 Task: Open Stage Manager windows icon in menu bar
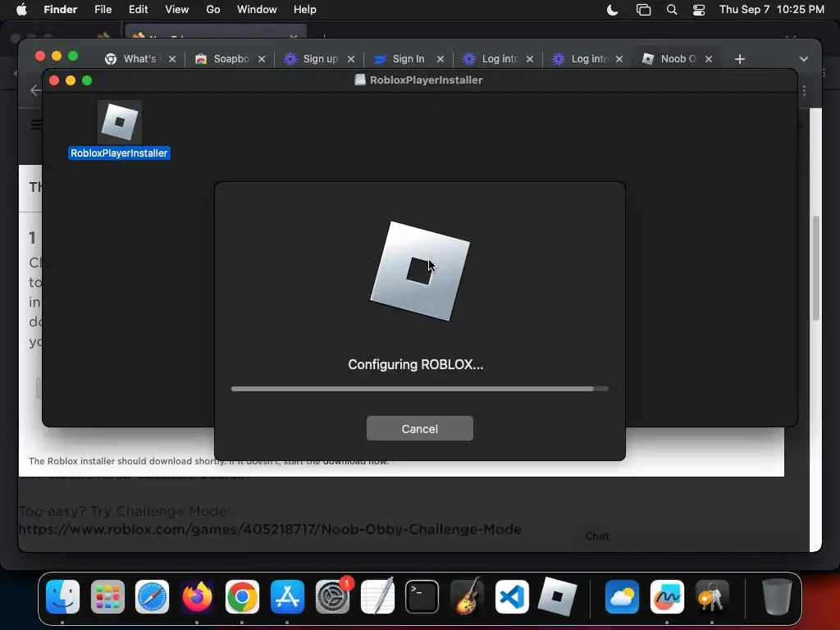[643, 10]
